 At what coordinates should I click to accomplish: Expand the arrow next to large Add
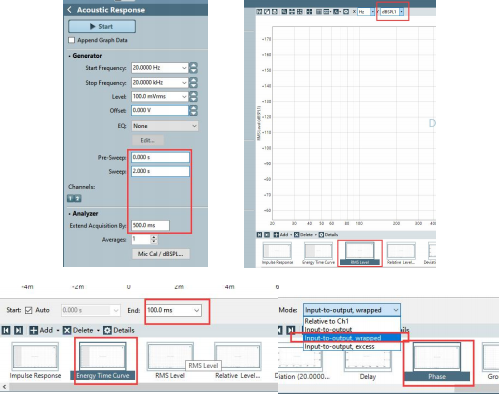[x=58, y=331]
